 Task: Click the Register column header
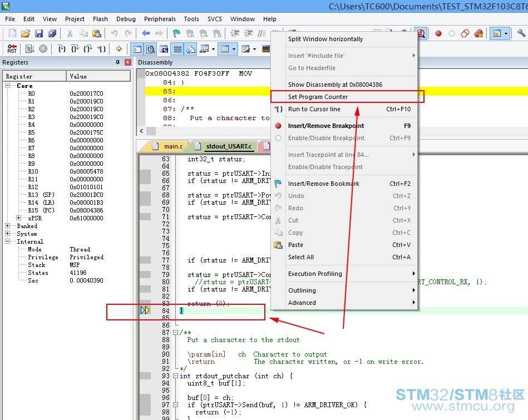[35, 76]
